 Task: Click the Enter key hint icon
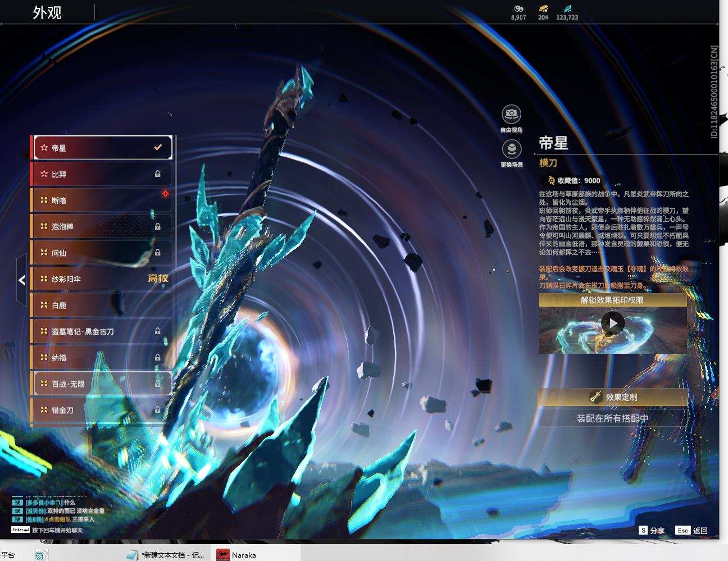pos(20,530)
